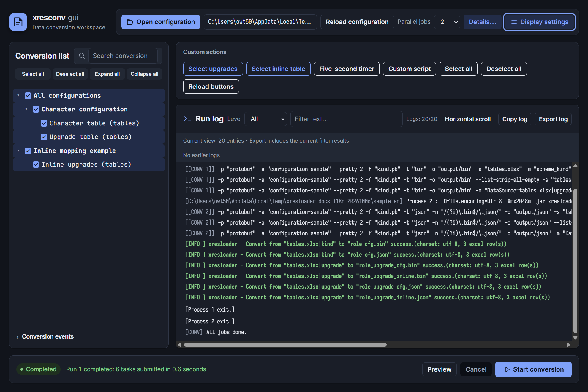
Task: Uncheck the Character configuration checkbox
Action: 36,109
